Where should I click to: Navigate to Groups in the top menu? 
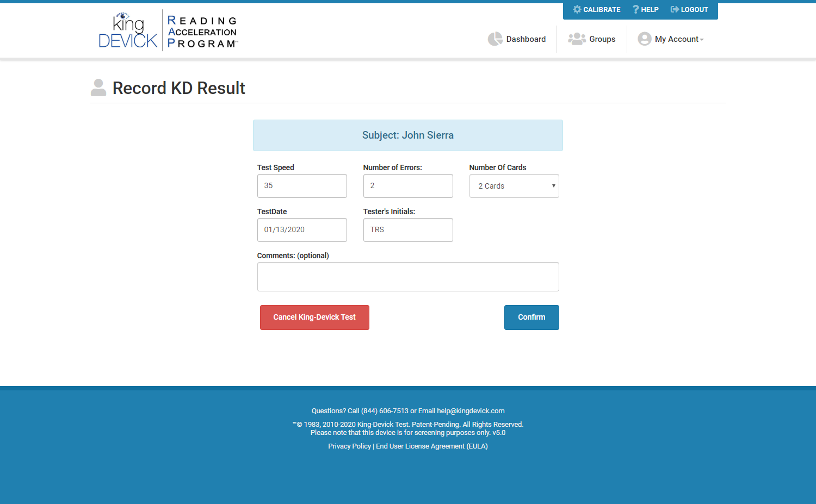point(602,39)
